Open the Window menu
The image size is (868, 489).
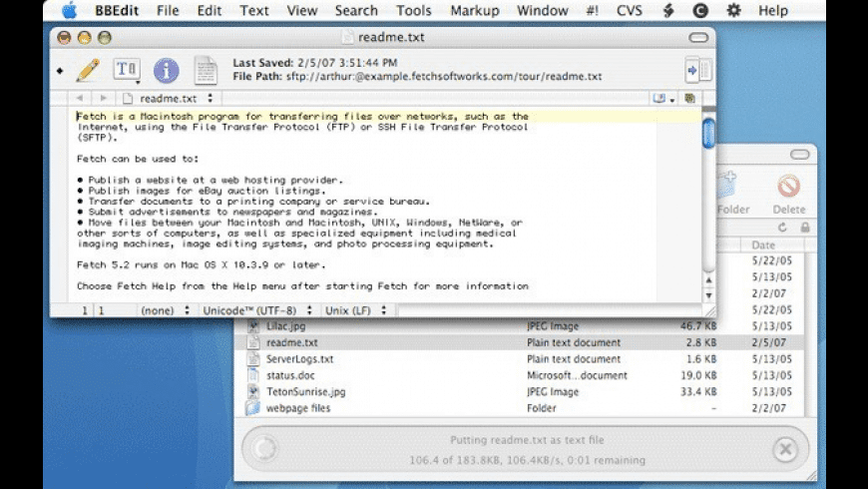(x=543, y=11)
